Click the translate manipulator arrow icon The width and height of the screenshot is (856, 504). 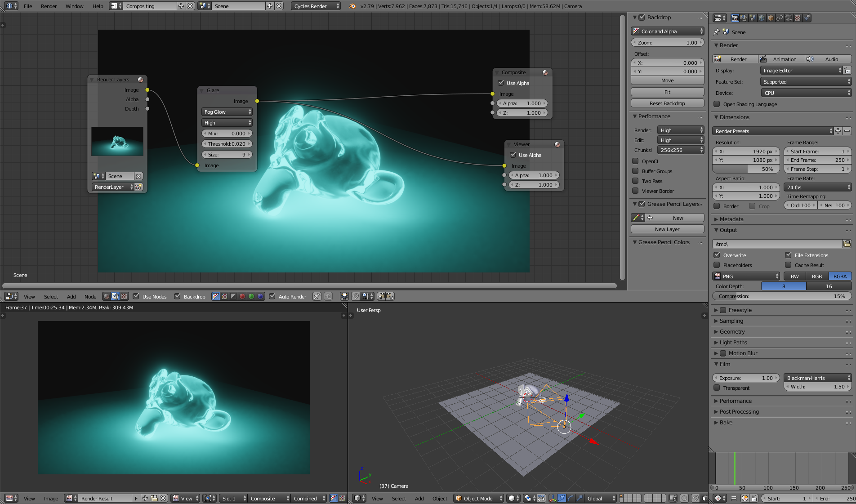pos(562,498)
